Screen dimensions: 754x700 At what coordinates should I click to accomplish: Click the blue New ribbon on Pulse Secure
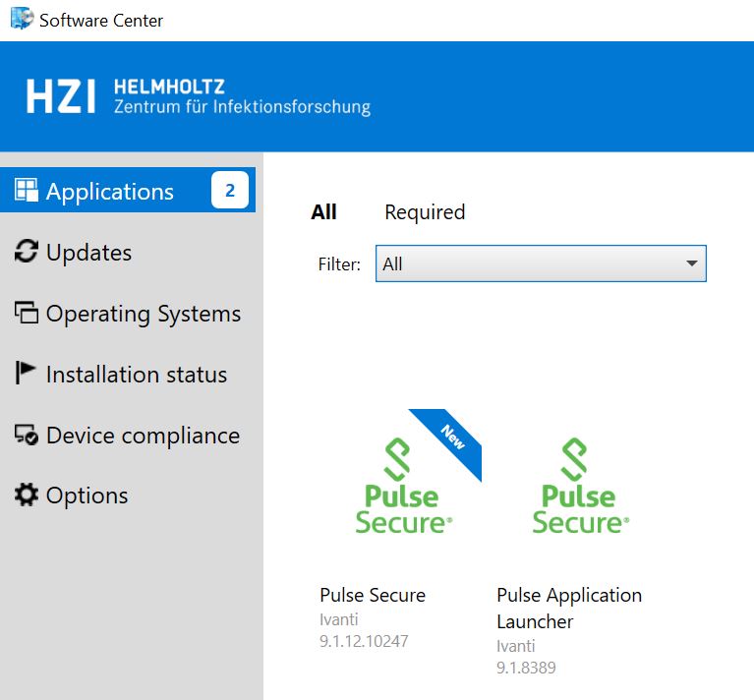(x=454, y=437)
